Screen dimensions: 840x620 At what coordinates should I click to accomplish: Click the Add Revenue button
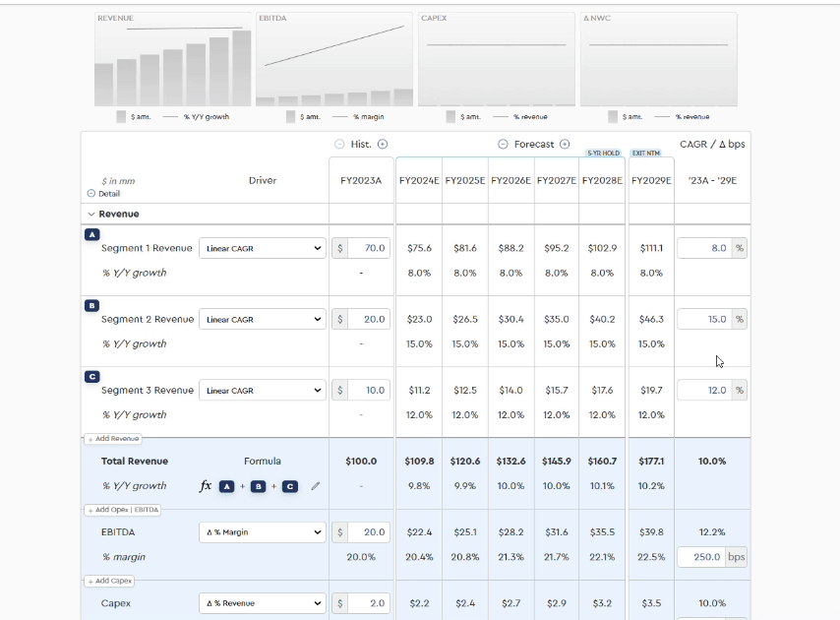pos(112,439)
